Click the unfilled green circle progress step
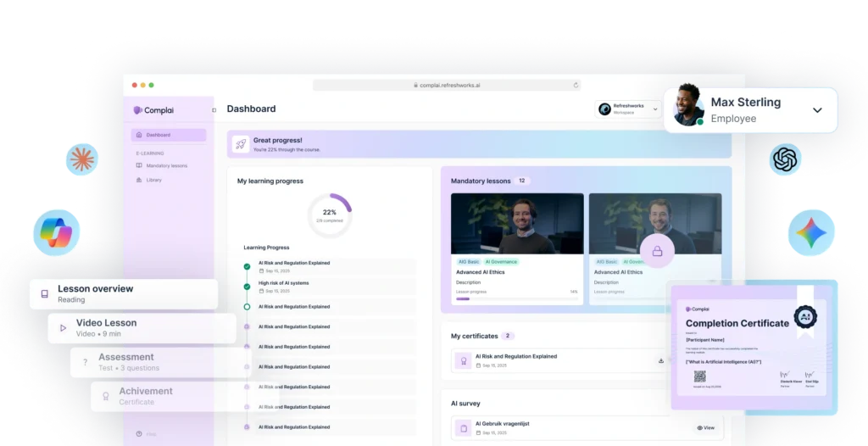The height and width of the screenshot is (446, 868). click(247, 307)
